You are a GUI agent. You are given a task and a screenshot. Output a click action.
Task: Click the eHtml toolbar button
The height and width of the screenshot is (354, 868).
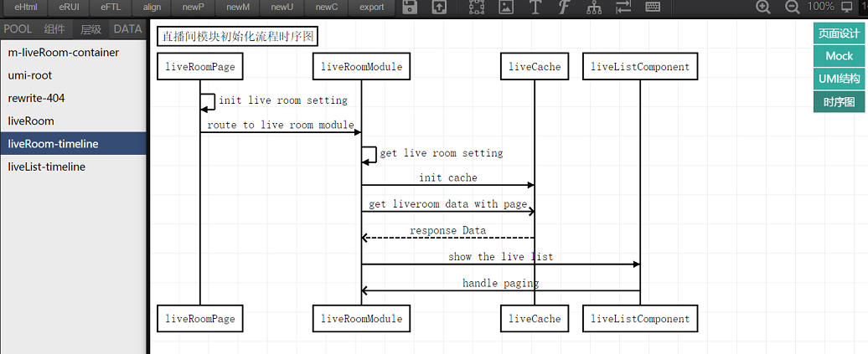[x=26, y=8]
